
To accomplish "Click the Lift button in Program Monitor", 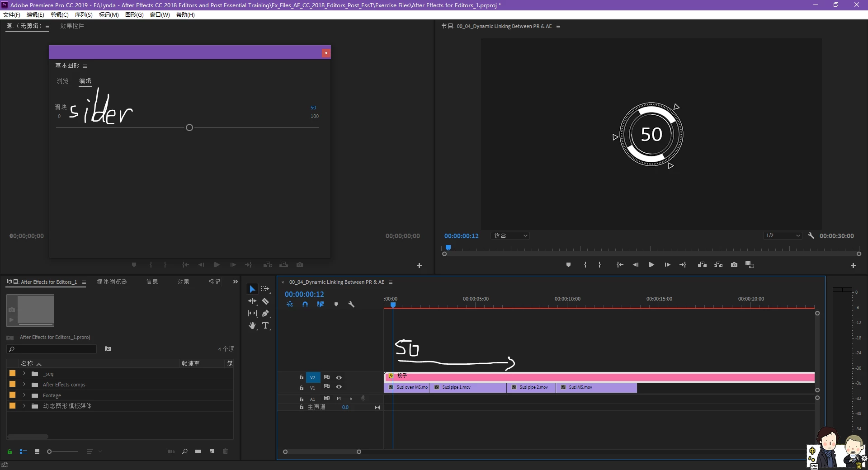I will pos(702,265).
